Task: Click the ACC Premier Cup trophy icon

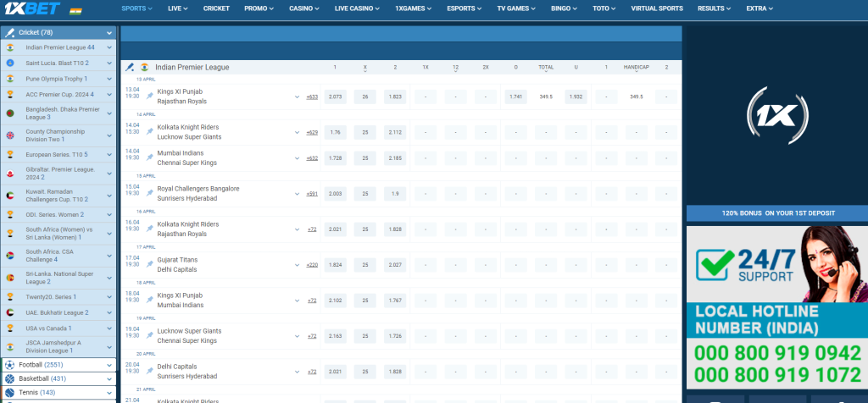Action: (10, 95)
